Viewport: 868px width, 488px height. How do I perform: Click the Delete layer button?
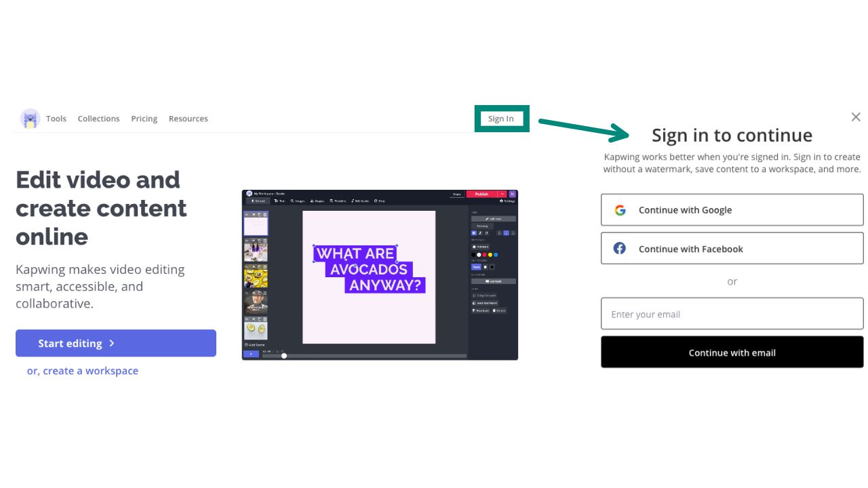[x=499, y=310]
